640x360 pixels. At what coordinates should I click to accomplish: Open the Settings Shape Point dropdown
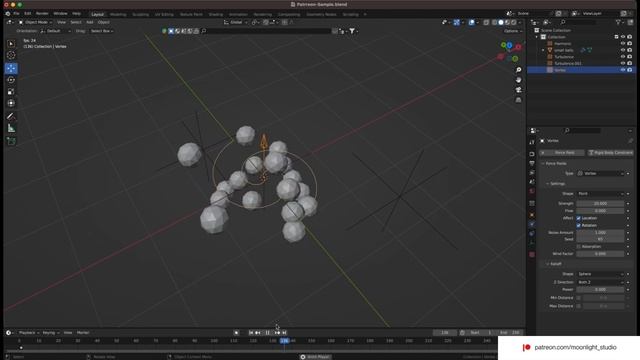(600, 193)
